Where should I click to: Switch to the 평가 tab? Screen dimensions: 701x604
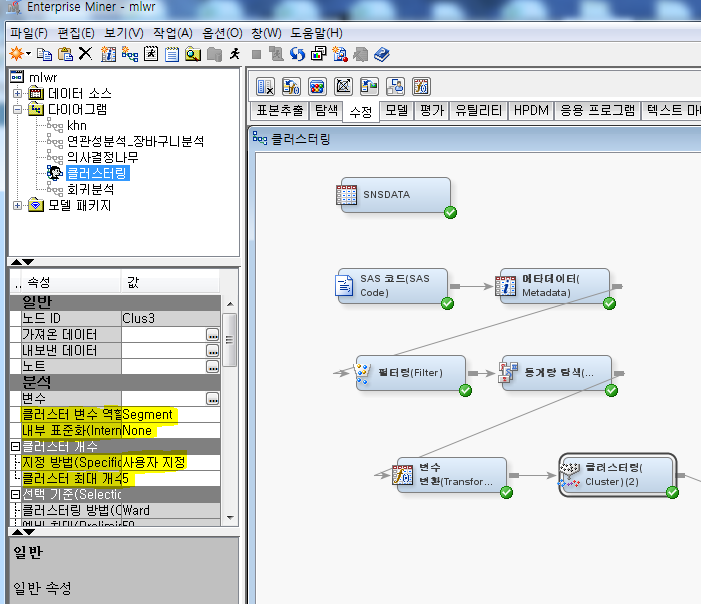(x=432, y=110)
